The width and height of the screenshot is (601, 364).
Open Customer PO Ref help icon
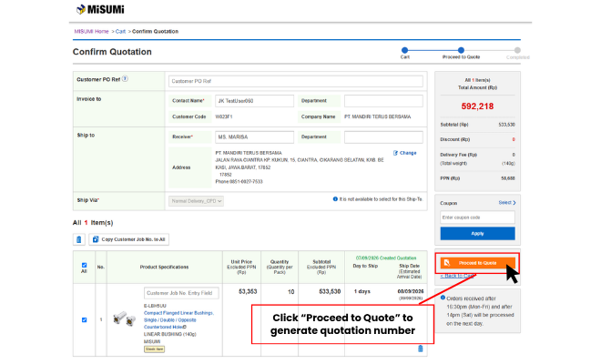tap(125, 79)
